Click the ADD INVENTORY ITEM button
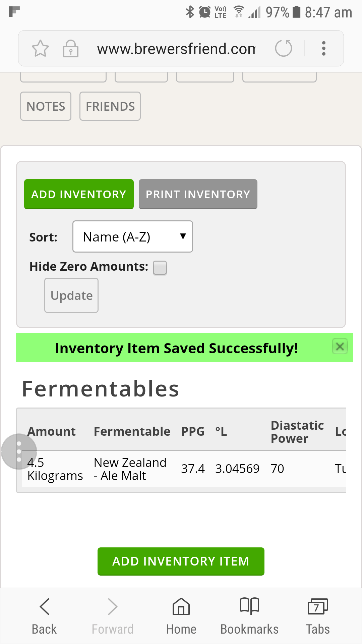The width and height of the screenshot is (362, 644). coord(181,561)
